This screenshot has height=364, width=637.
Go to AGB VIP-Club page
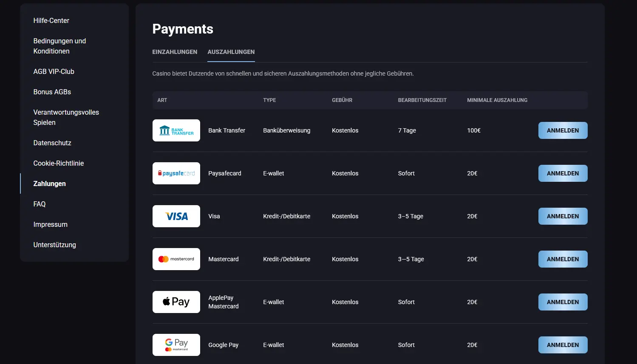click(x=54, y=71)
